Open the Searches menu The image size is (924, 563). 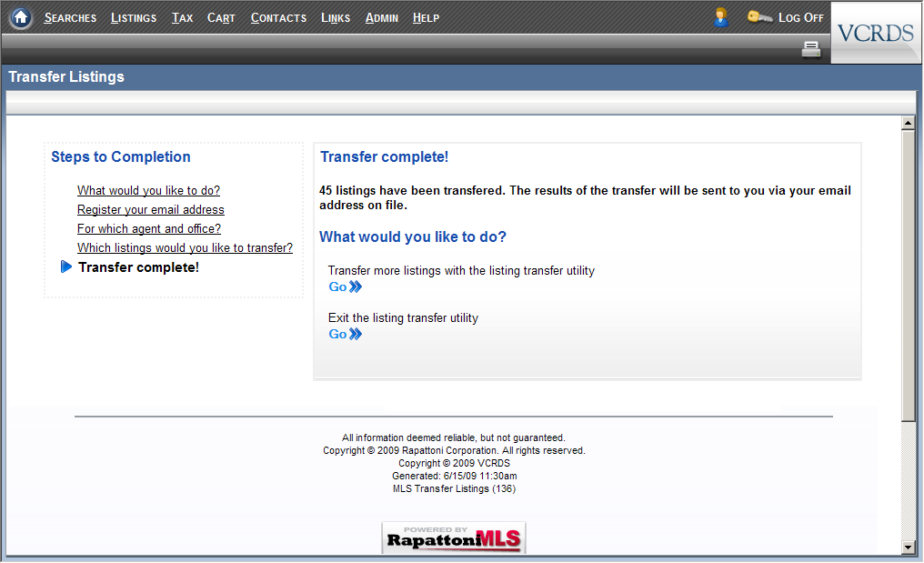[70, 18]
